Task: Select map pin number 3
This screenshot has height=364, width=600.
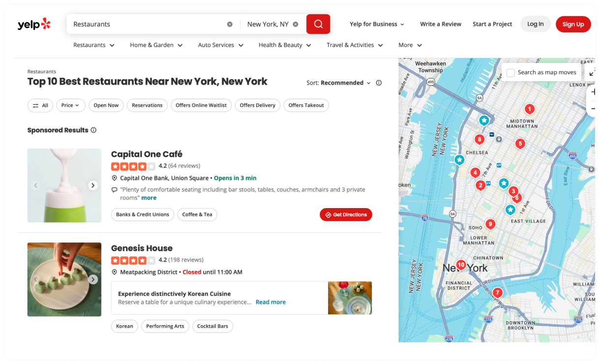Action: coord(513,191)
